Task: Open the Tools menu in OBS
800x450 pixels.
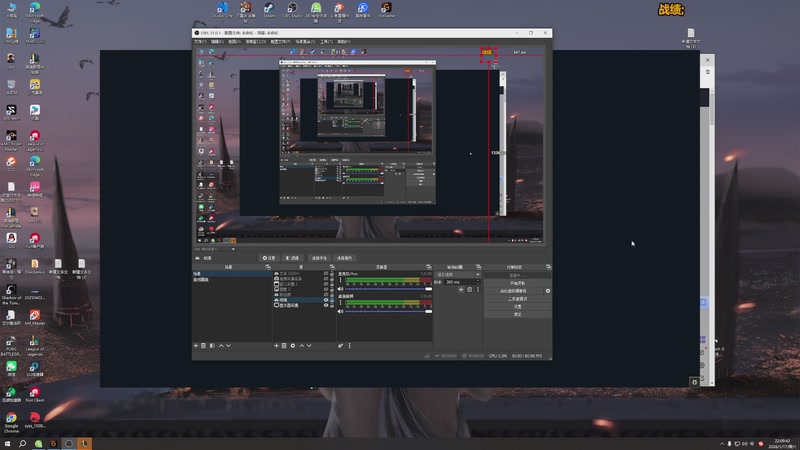Action: point(326,42)
